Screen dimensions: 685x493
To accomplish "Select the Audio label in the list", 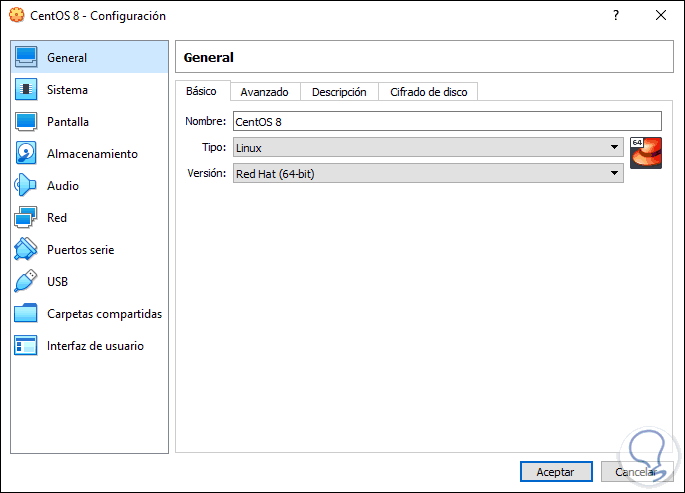I will (63, 186).
